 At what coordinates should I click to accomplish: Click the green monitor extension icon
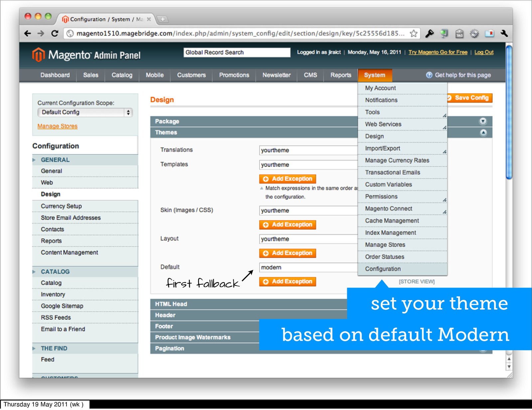[x=444, y=33]
